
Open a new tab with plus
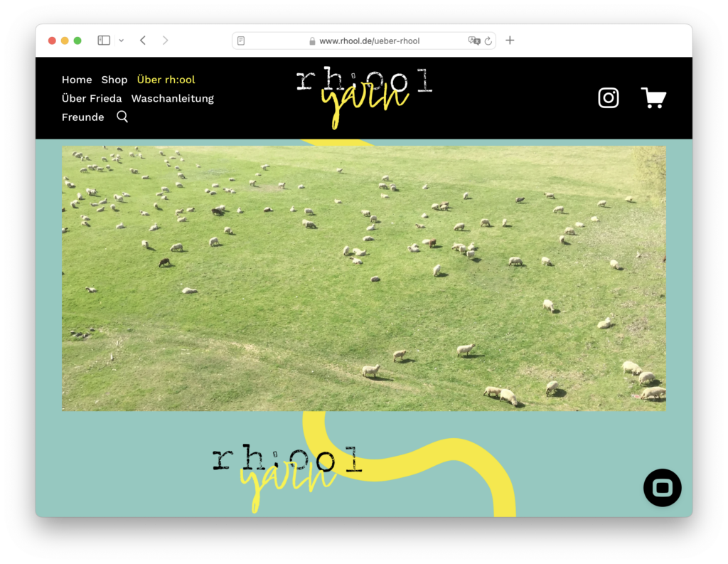[510, 41]
